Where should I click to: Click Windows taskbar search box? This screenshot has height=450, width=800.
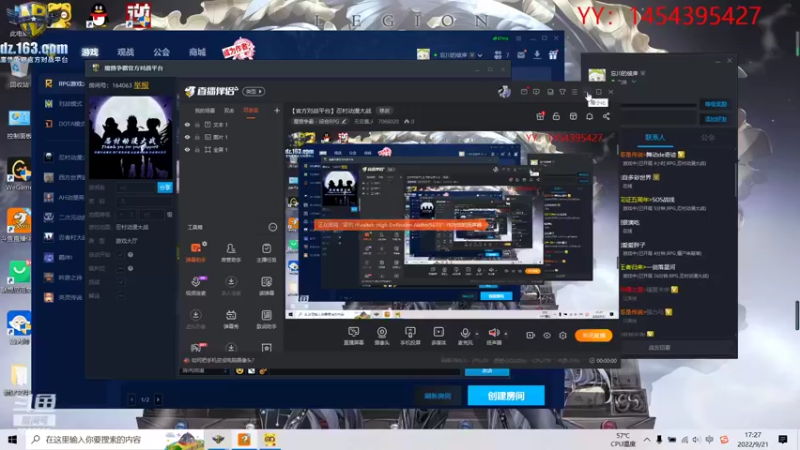click(x=115, y=439)
